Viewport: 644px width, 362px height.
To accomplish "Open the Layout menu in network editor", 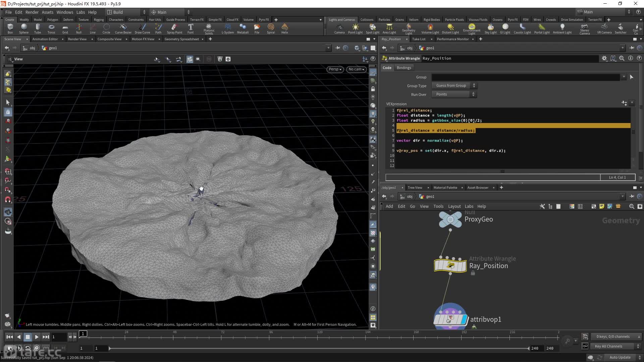I will (x=454, y=206).
